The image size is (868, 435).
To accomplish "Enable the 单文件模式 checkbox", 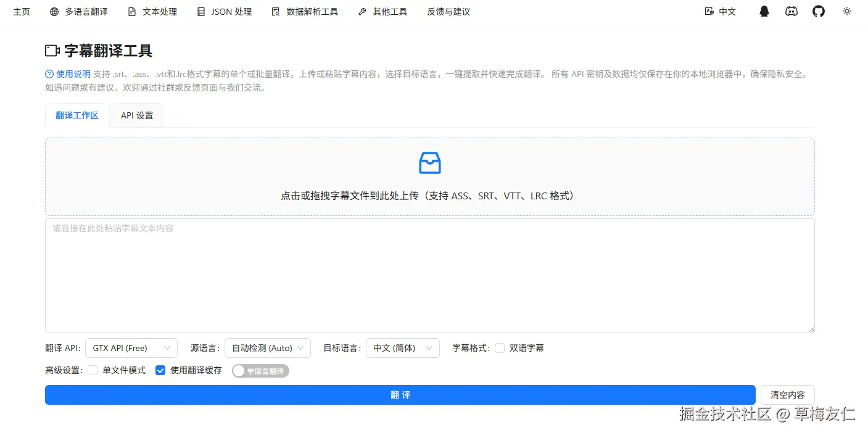I will pos(93,370).
